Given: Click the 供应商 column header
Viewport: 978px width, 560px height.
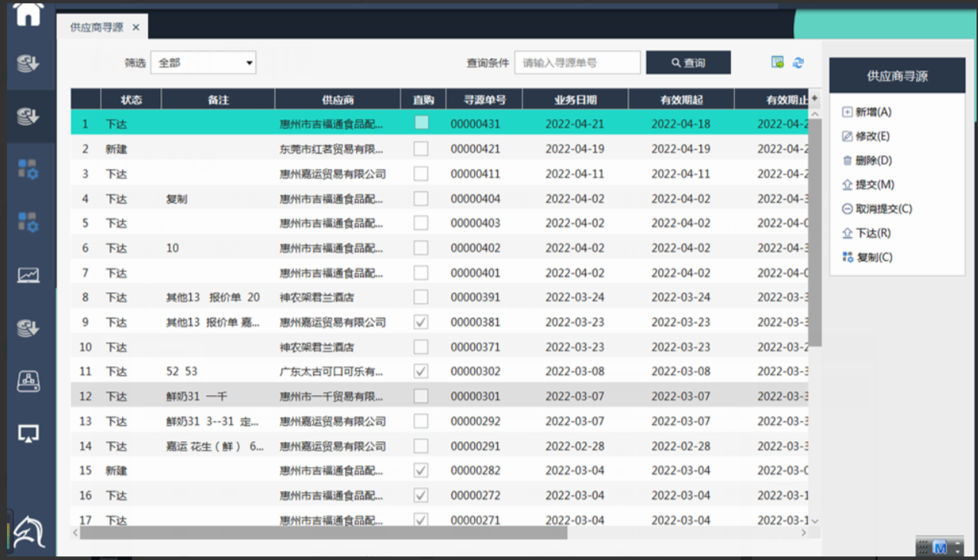Looking at the screenshot, I should pyautogui.click(x=338, y=100).
